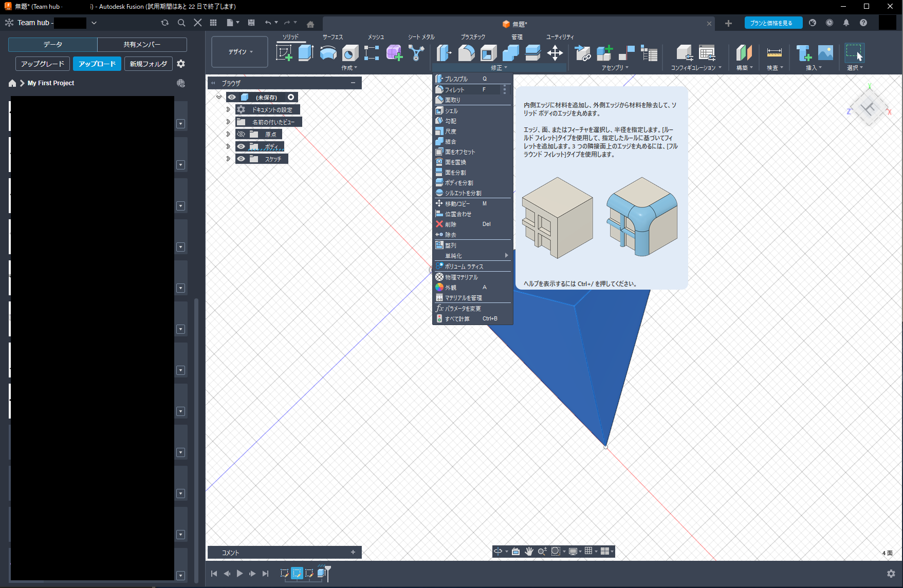Click the ViewCube in the viewport corner
This screenshot has height=588, width=903.
(x=869, y=108)
